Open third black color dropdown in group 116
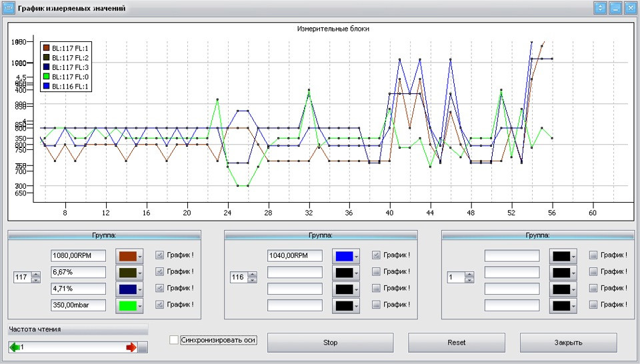 pyautogui.click(x=346, y=289)
